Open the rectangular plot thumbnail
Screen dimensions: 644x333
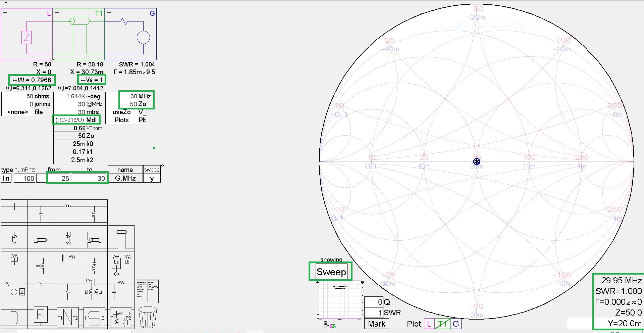click(x=340, y=300)
